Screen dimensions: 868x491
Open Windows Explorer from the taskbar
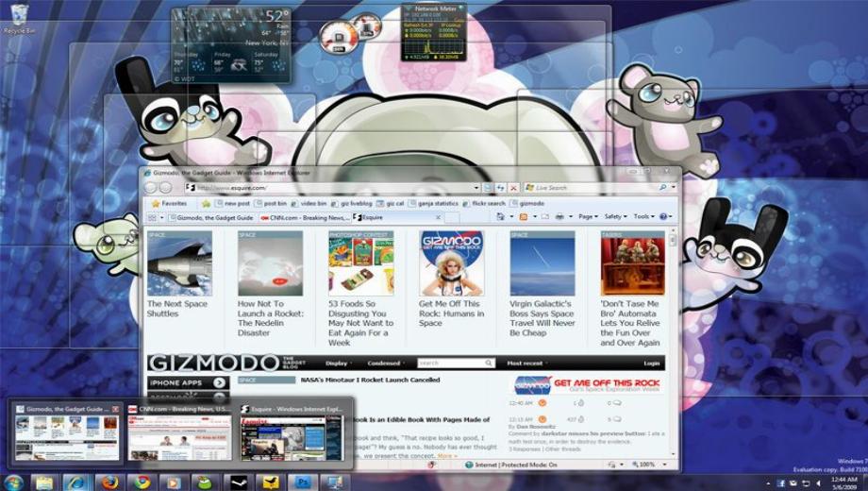(x=44, y=483)
